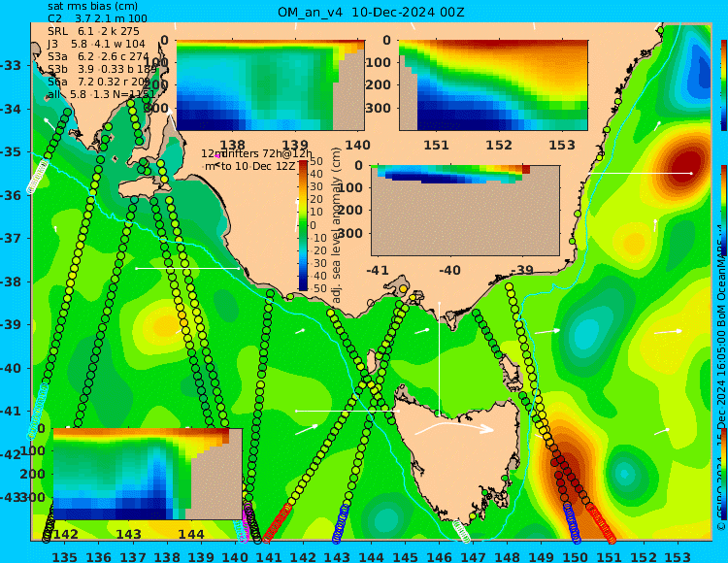
Task: Click the 'to 10 Dec 12Z' legend text
Action: point(258,166)
